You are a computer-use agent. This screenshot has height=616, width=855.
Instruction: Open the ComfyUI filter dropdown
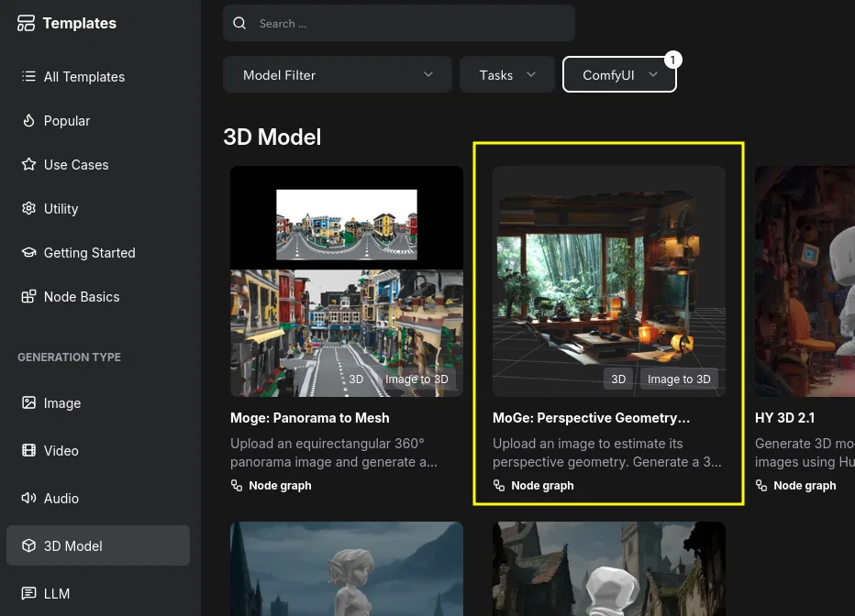point(619,74)
